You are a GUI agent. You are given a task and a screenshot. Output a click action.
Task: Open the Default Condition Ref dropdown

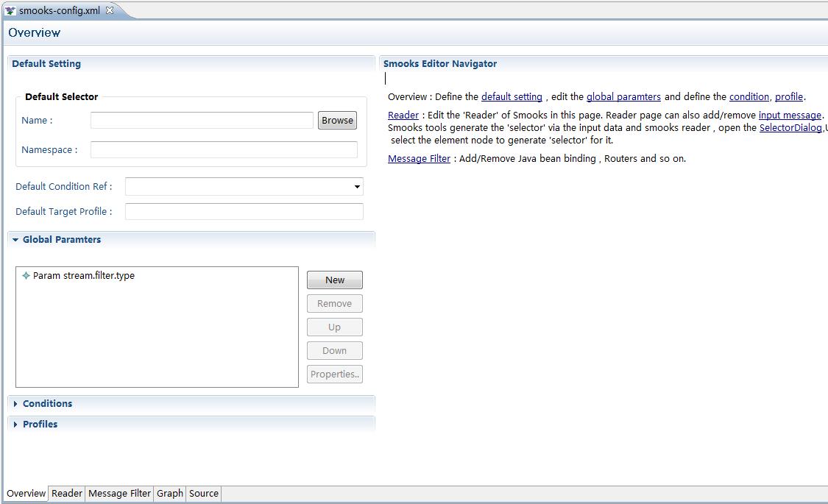[x=357, y=186]
